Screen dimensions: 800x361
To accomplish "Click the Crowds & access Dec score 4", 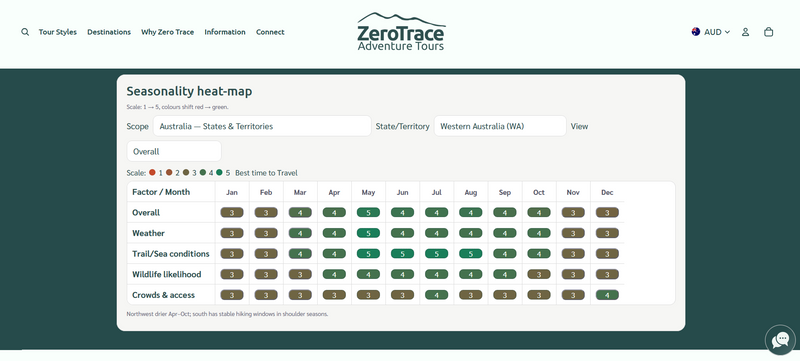I will 607,295.
